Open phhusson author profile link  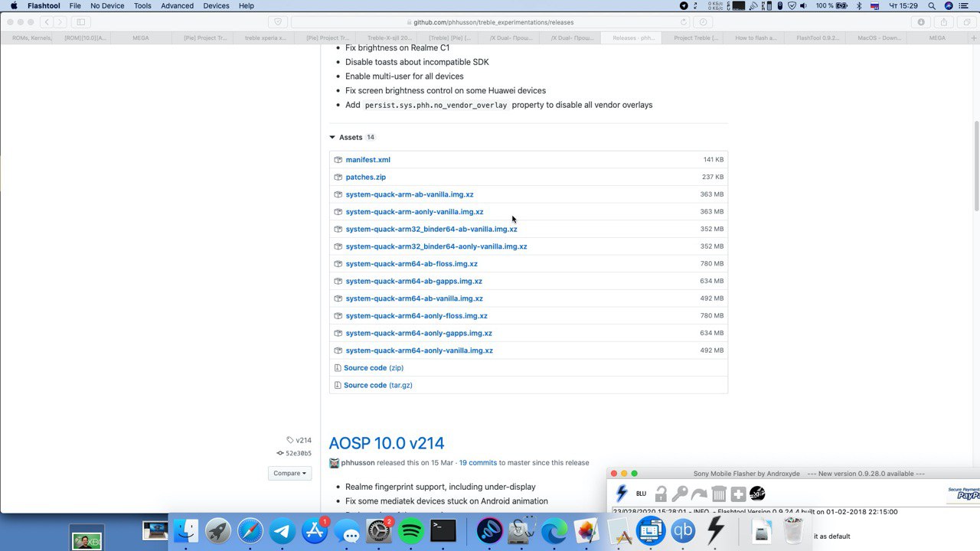pyautogui.click(x=358, y=462)
